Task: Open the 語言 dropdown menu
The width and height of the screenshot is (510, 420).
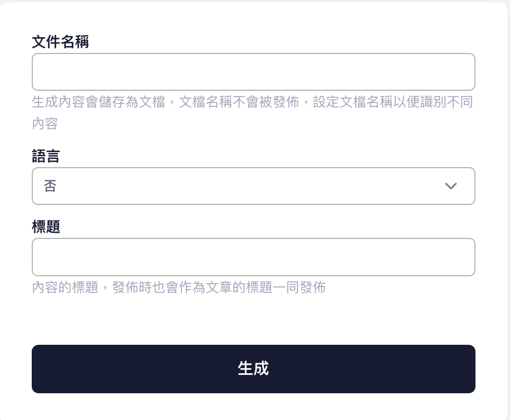Action: click(x=253, y=186)
